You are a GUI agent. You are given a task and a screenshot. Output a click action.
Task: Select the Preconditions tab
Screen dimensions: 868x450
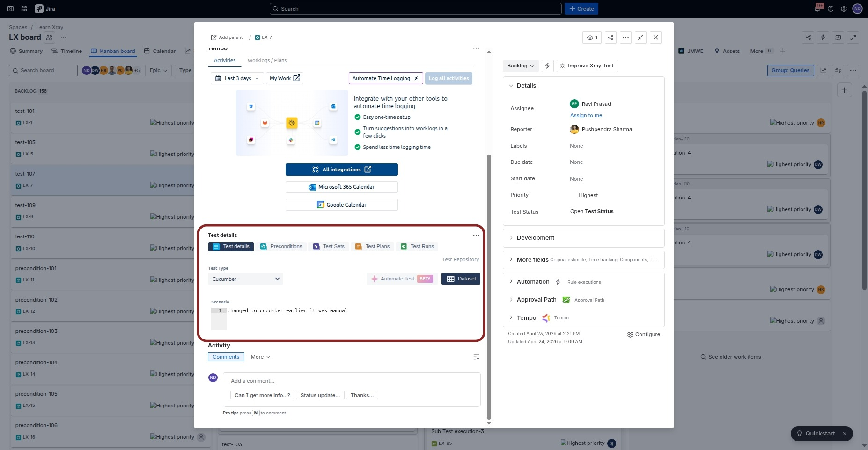tap(281, 247)
